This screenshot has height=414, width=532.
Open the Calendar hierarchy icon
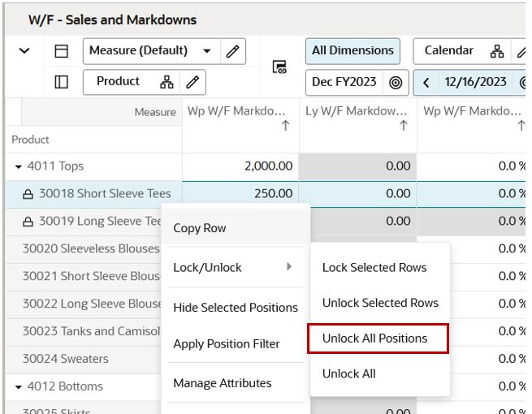[497, 51]
